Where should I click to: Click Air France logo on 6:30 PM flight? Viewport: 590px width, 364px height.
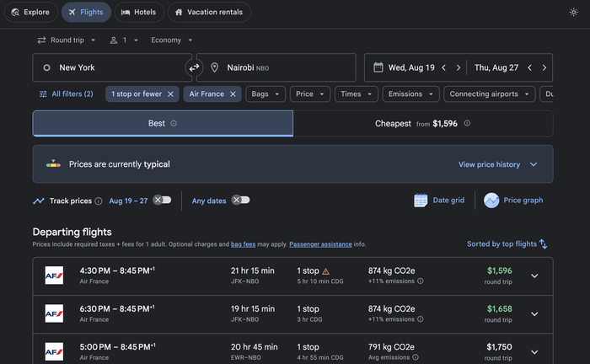54,313
